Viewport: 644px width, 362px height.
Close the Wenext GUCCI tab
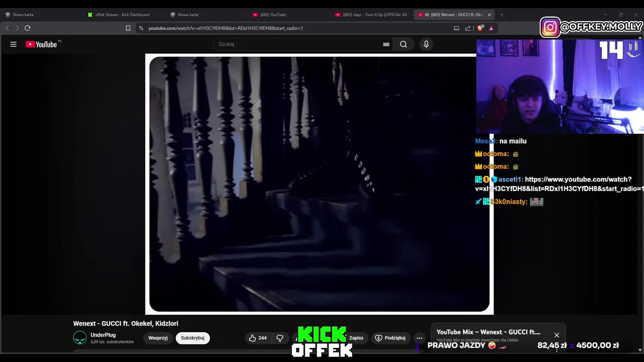489,15
